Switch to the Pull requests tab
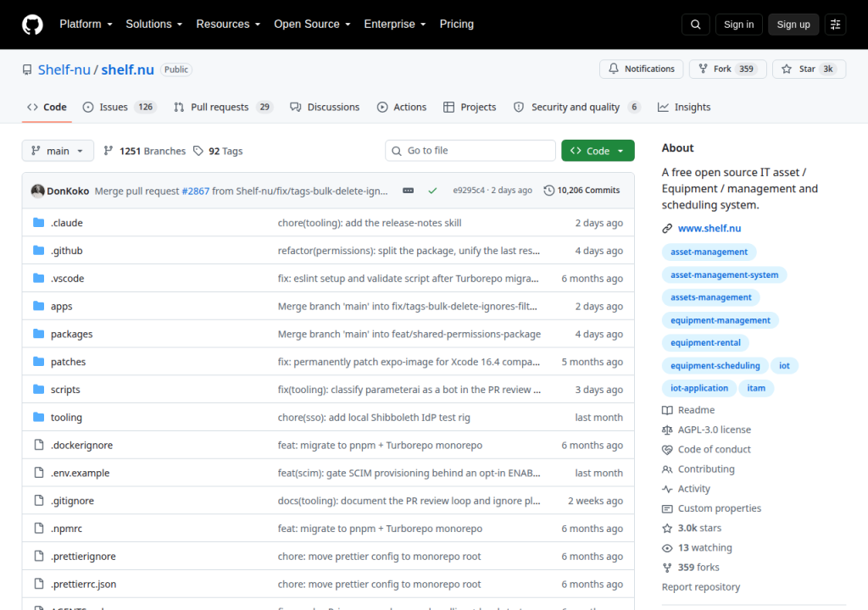Screen dimensions: 868x610 click(224, 107)
